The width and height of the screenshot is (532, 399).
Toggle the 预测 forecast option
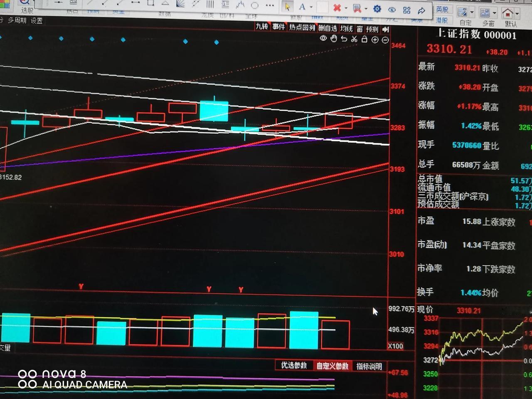(372, 29)
